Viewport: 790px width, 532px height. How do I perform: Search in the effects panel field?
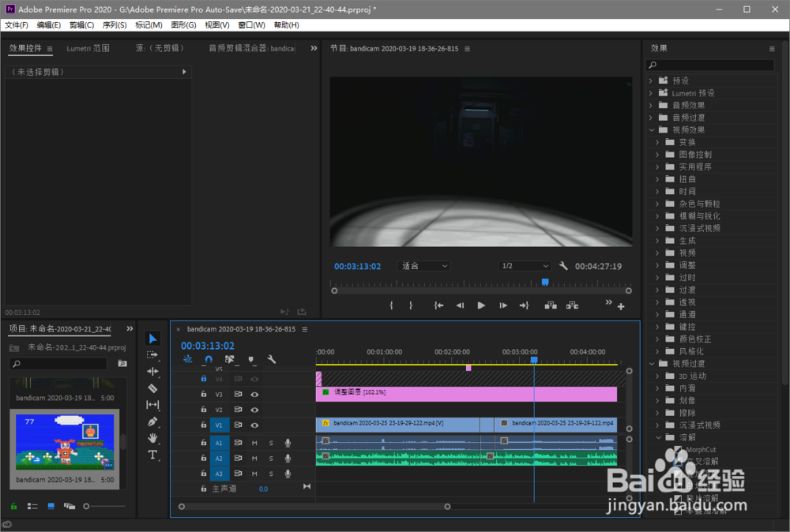pyautogui.click(x=710, y=65)
